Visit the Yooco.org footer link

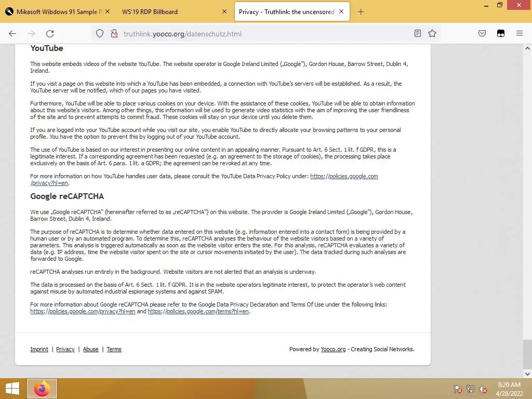[333, 349]
